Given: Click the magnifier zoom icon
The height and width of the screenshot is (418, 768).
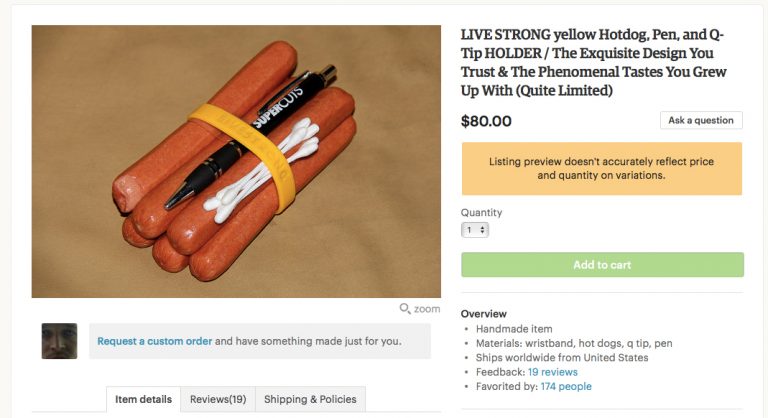Looking at the screenshot, I should (405, 309).
